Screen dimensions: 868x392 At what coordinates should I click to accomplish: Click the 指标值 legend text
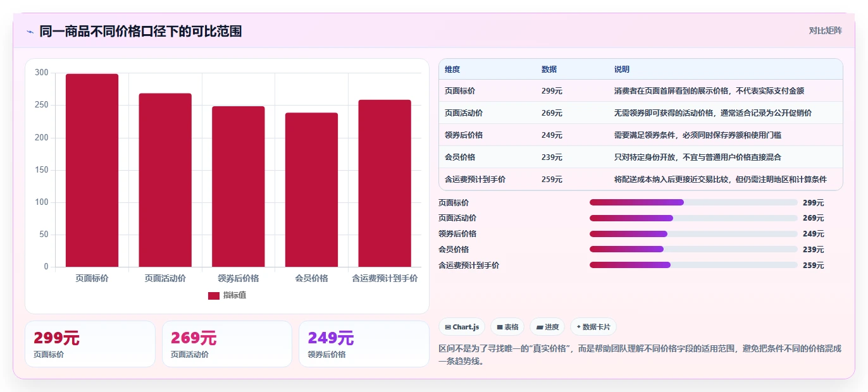pyautogui.click(x=235, y=295)
